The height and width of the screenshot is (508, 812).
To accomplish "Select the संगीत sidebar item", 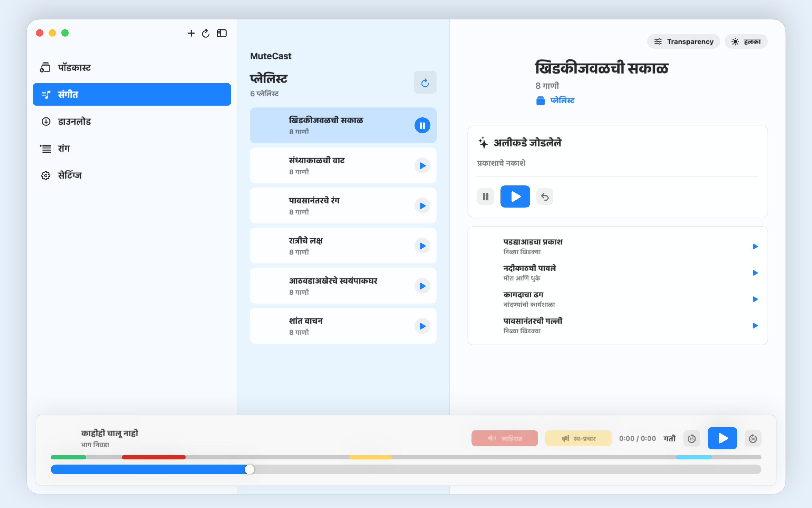I will click(x=132, y=95).
